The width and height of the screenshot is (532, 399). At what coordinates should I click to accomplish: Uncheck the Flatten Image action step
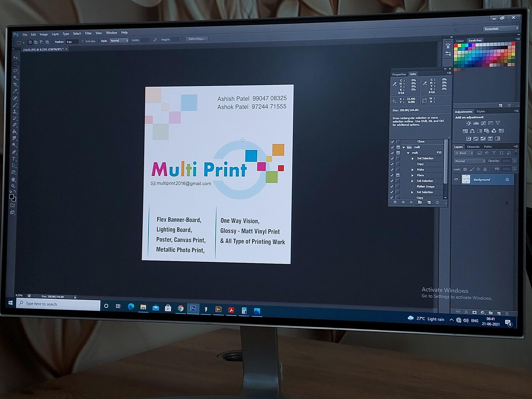[392, 186]
